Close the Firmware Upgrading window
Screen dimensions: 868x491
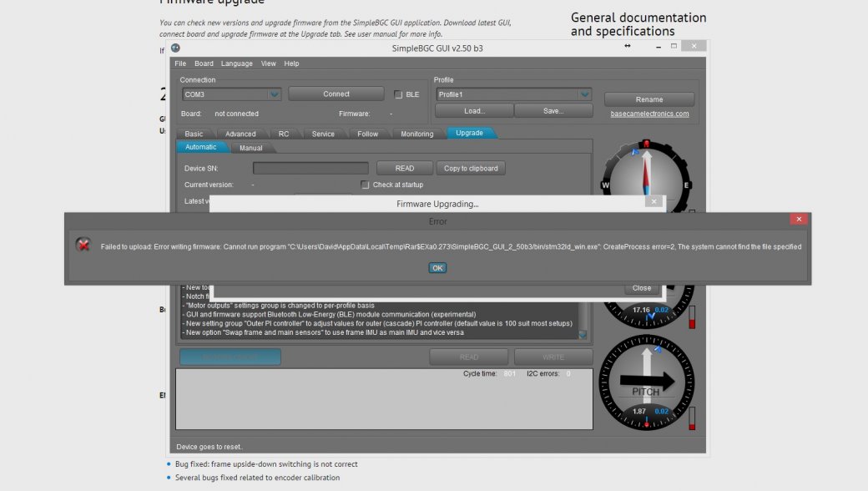tap(654, 201)
